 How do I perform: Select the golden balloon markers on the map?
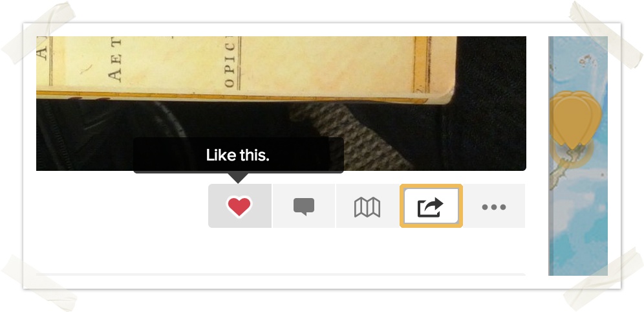[575, 119]
